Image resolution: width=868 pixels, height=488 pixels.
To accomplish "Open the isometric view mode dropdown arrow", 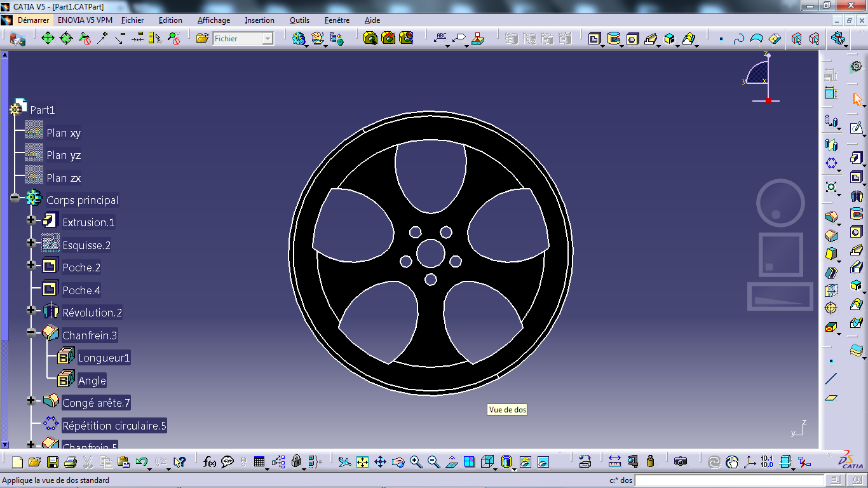I will (x=494, y=469).
